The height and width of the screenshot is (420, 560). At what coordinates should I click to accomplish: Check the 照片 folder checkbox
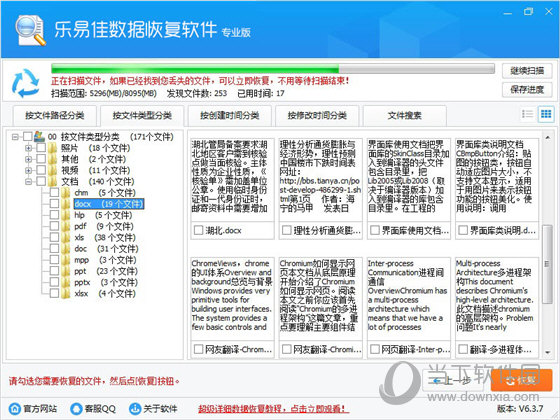[x=41, y=148]
